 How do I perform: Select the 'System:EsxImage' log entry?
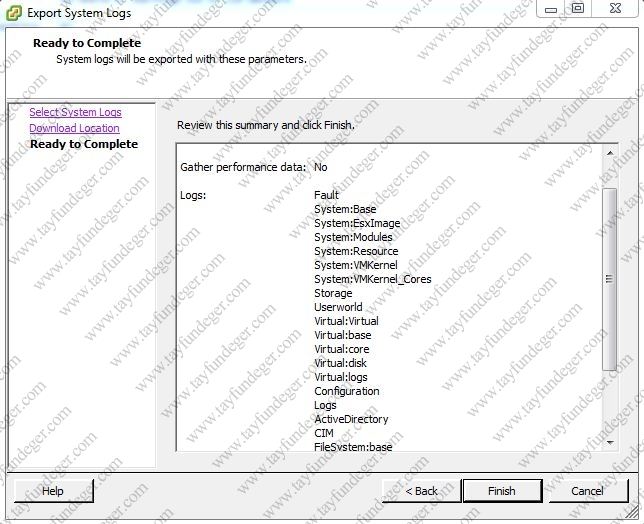(357, 223)
